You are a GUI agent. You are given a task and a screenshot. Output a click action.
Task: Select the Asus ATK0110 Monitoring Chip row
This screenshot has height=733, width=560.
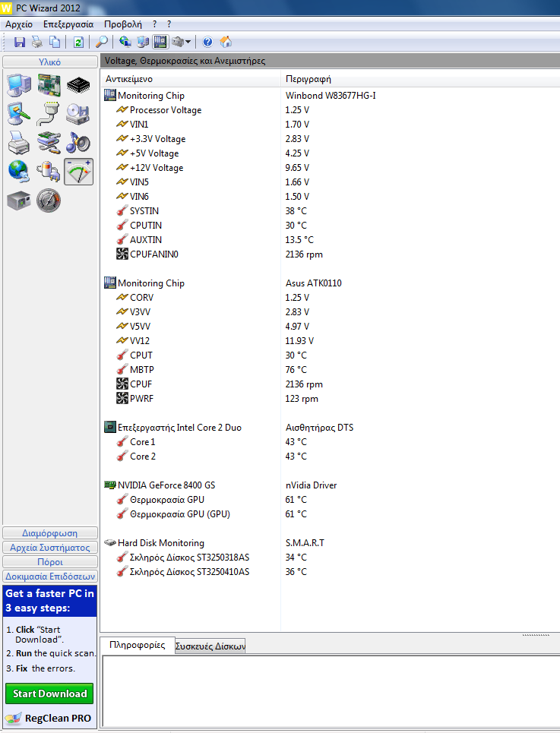pos(330,283)
